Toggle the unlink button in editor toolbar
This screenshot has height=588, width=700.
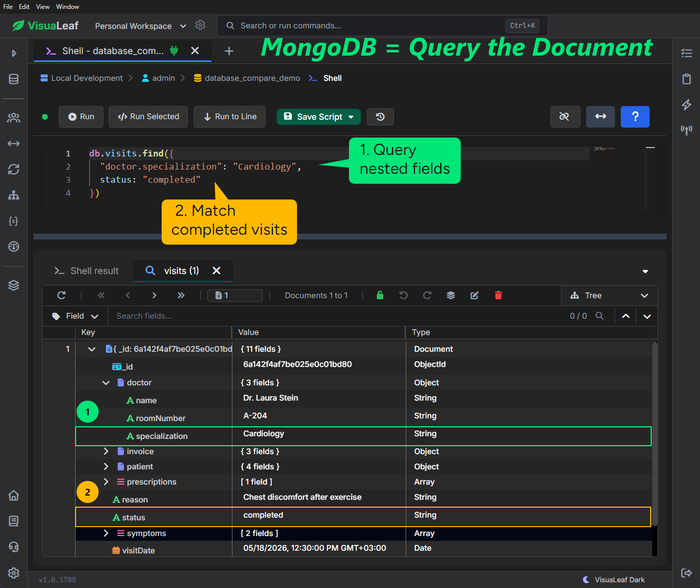pyautogui.click(x=565, y=117)
